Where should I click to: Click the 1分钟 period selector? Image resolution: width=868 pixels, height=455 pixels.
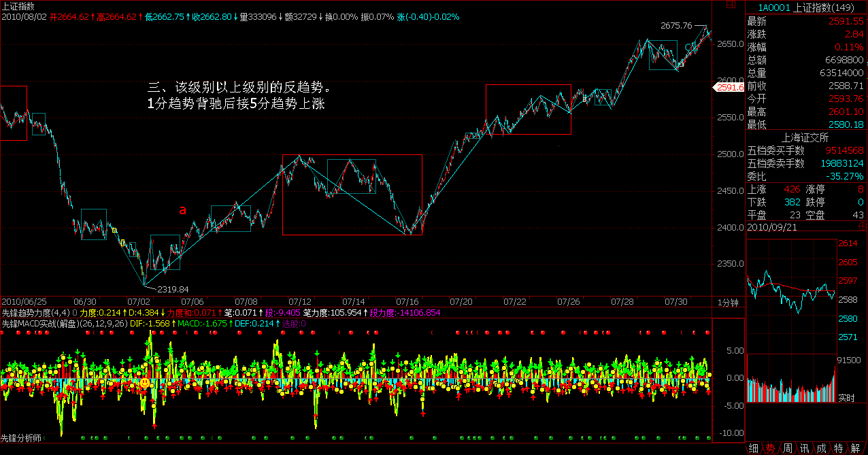point(728,301)
